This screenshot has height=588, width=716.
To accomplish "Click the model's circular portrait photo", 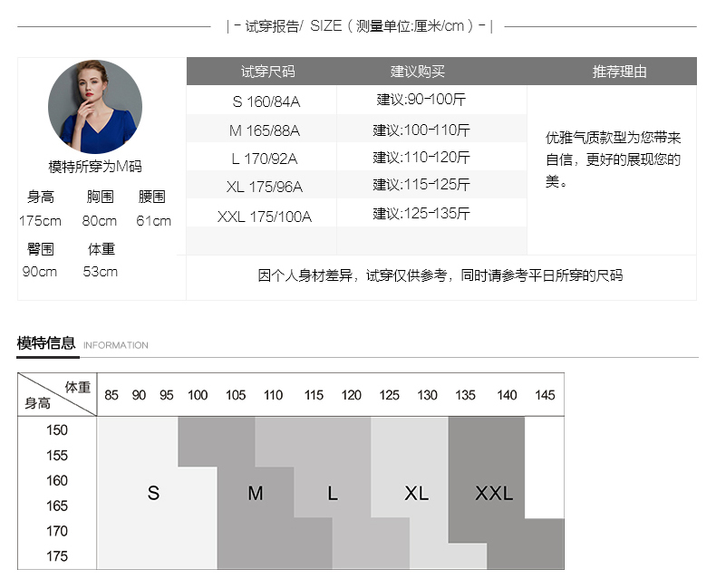I will tap(94, 106).
